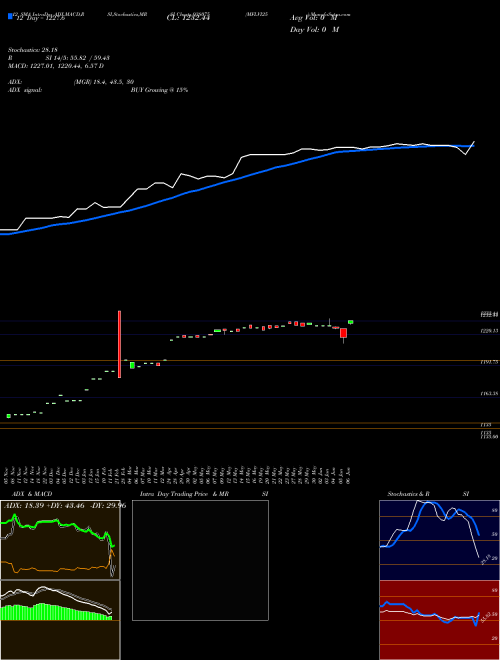Click the Intra Day Trading Price & MRSI title
Viewport: 500px width, 660px height.
pos(204,494)
